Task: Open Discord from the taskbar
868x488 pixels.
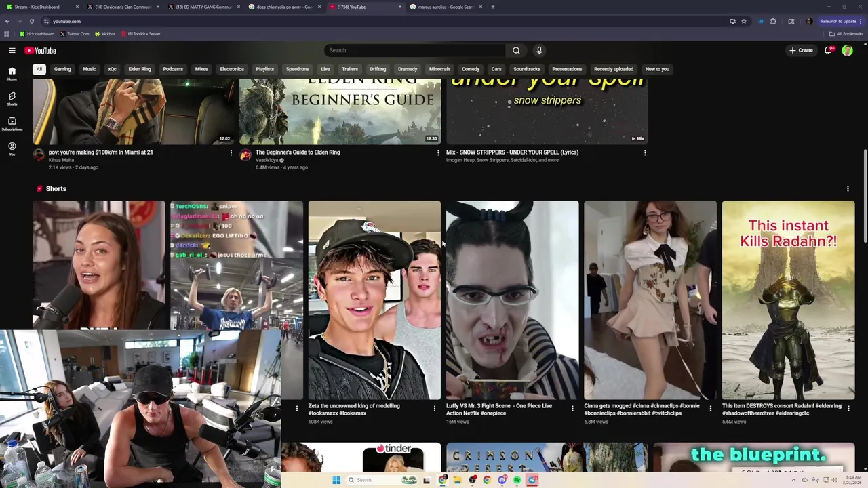Action: coord(502,480)
